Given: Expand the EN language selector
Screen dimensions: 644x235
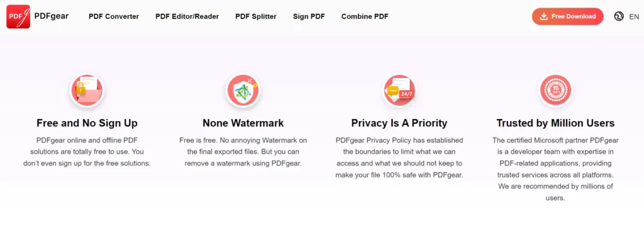Looking at the screenshot, I should (x=634, y=17).
